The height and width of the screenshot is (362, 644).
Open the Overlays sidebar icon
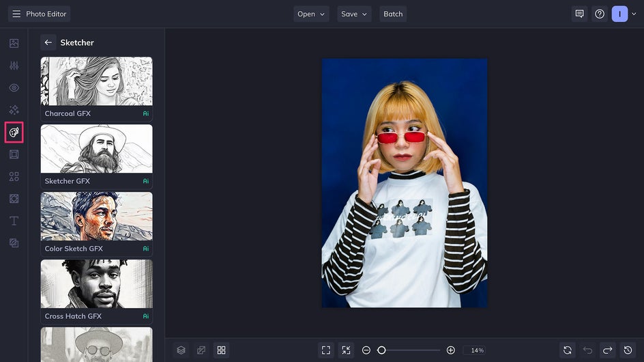tap(14, 199)
